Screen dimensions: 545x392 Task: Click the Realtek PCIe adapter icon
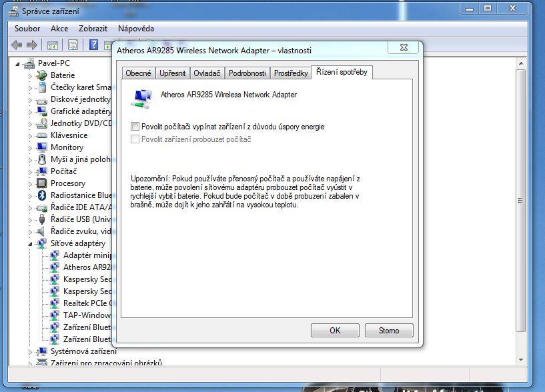[x=55, y=303]
